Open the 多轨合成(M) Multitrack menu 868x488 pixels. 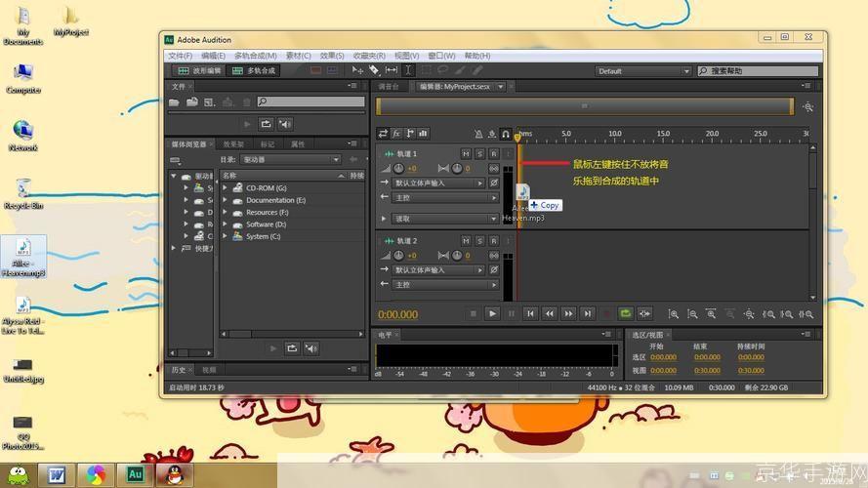click(x=255, y=56)
